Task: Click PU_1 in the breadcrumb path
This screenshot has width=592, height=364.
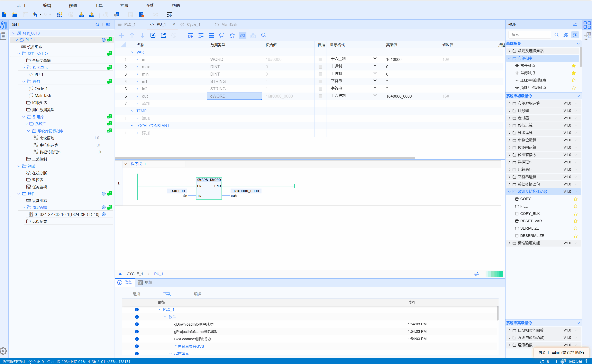Action: coord(158,274)
